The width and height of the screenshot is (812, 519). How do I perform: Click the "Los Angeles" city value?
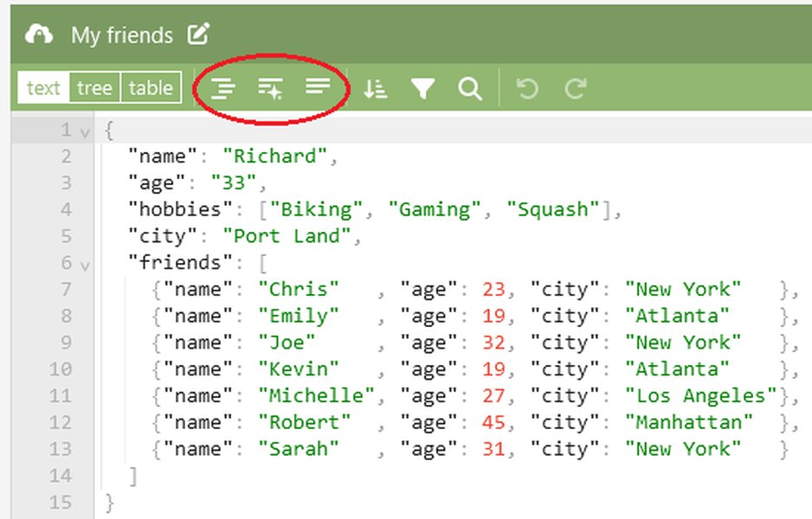(701, 395)
